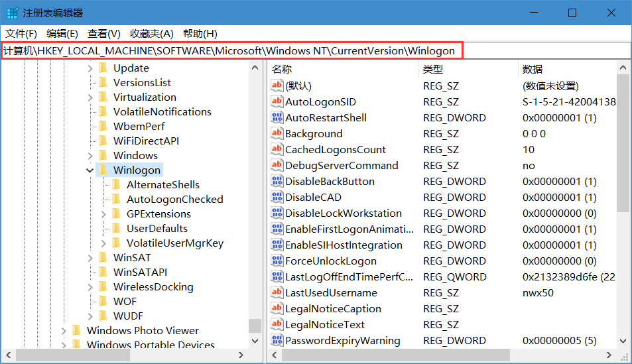The height and width of the screenshot is (364, 632).
Task: Select the S-1-5-21-42004138 data value
Action: [569, 101]
